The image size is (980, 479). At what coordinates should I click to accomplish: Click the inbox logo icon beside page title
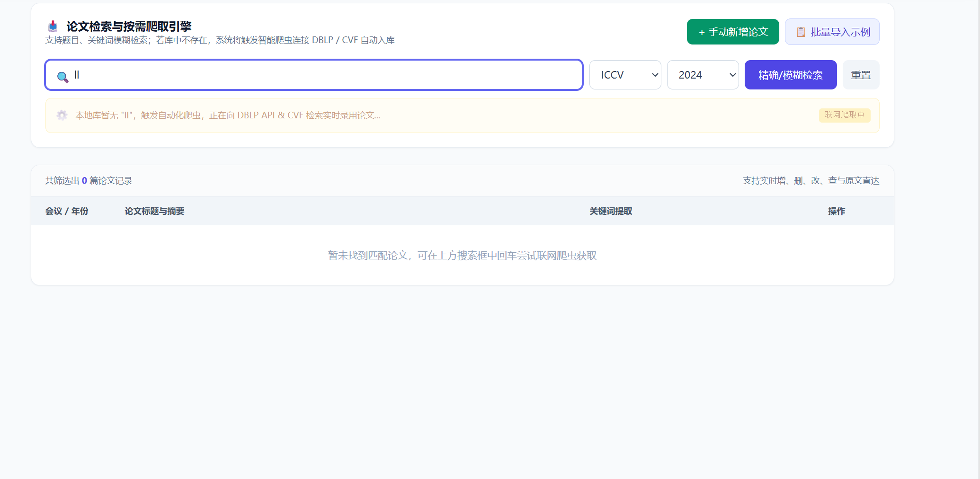point(53,27)
